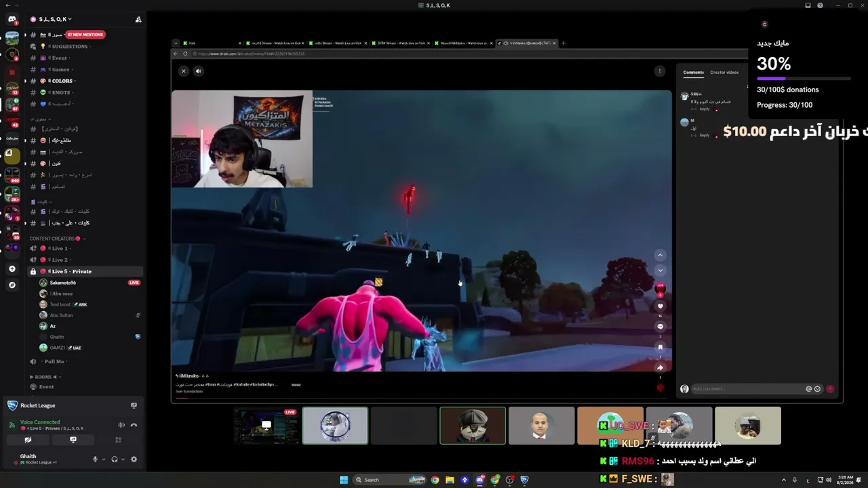Click the Rocket League activity stream icon
This screenshot has height=488, width=868.
[134, 405]
